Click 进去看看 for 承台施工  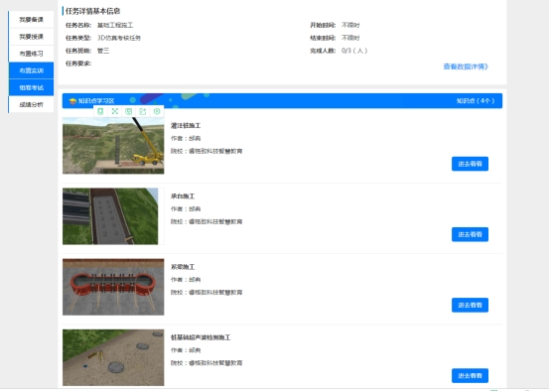click(x=470, y=234)
